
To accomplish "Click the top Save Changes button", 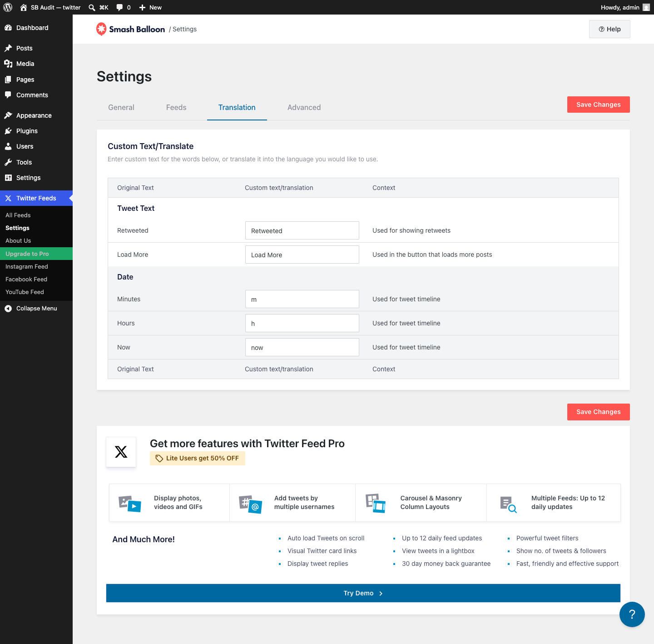I will click(599, 105).
